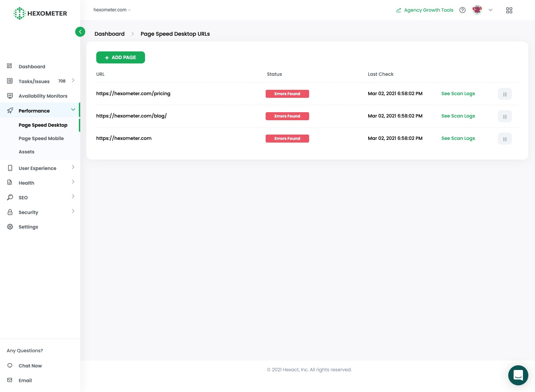This screenshot has height=392, width=535.
Task: See Scan Logs for https://hexometer.com row
Action: point(458,138)
